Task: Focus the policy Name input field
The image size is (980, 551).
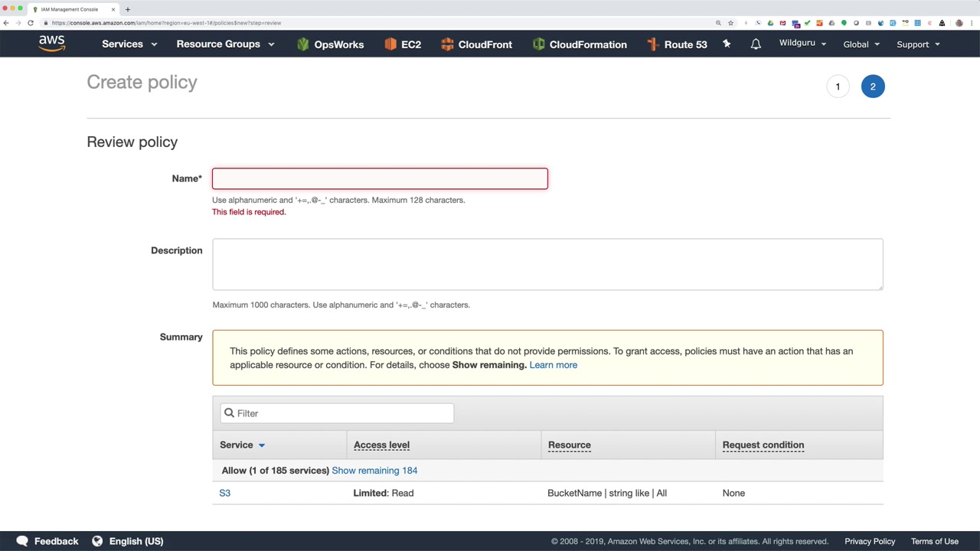Action: (x=380, y=179)
